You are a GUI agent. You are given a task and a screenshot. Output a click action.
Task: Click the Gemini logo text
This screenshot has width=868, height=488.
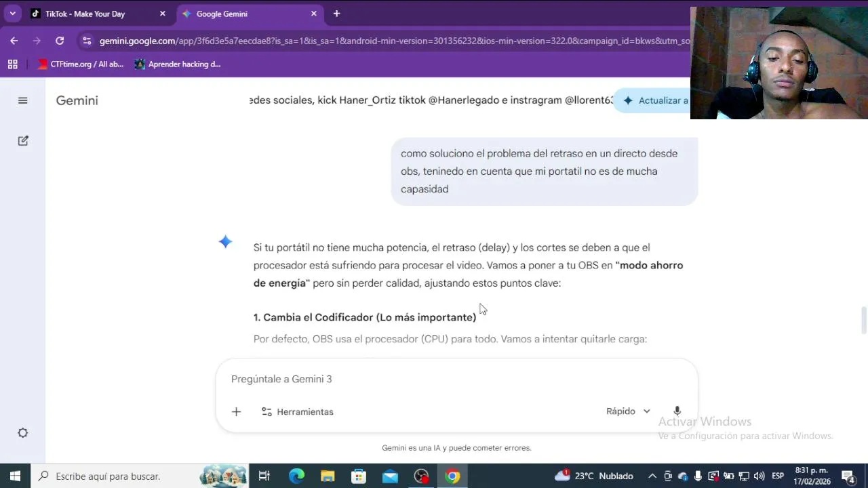click(x=77, y=100)
